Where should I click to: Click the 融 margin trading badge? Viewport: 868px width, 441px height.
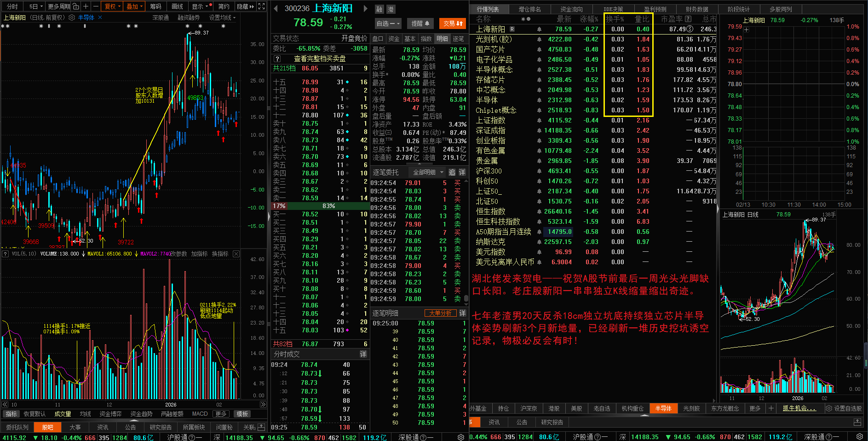[x=379, y=9]
